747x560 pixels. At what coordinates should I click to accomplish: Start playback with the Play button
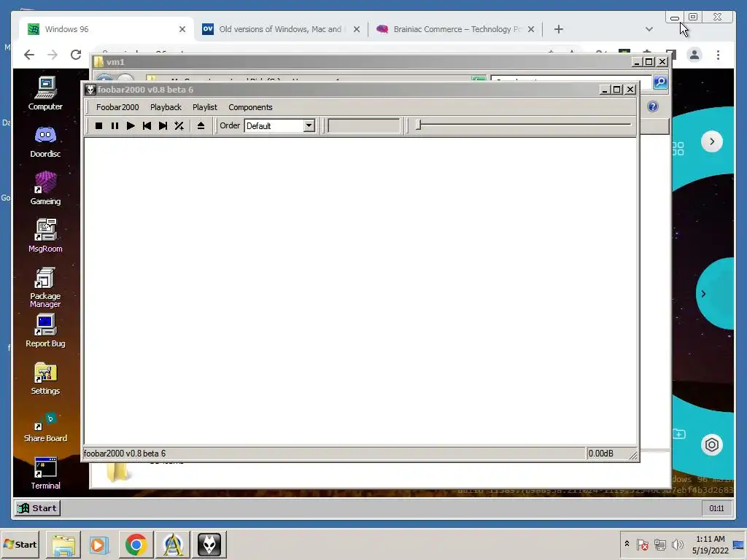pyautogui.click(x=131, y=125)
